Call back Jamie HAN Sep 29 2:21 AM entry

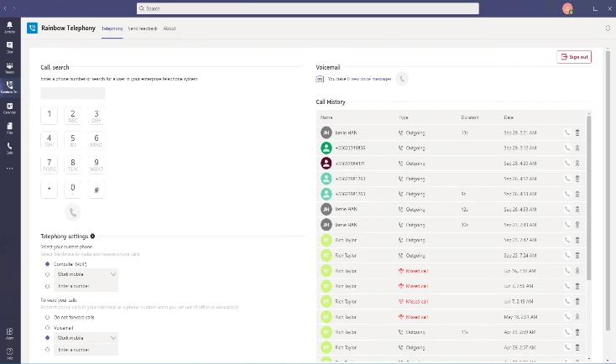tap(566, 133)
